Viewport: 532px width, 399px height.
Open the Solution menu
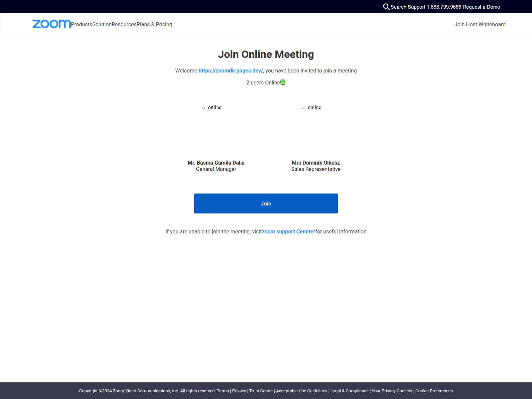coord(102,24)
